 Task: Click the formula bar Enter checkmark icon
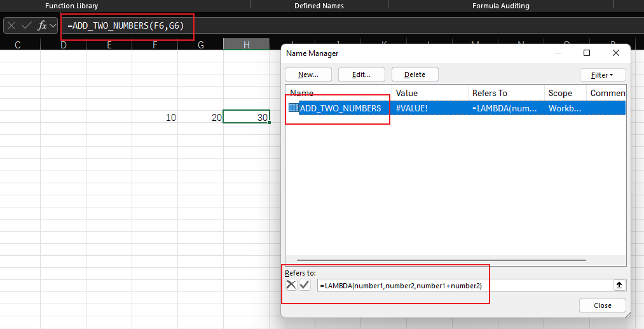[26, 25]
